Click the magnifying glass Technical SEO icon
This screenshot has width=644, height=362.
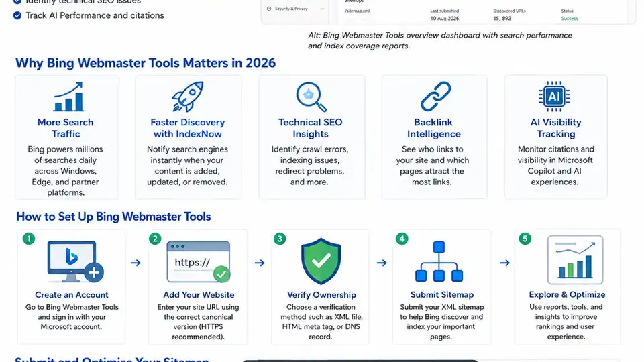(x=311, y=97)
